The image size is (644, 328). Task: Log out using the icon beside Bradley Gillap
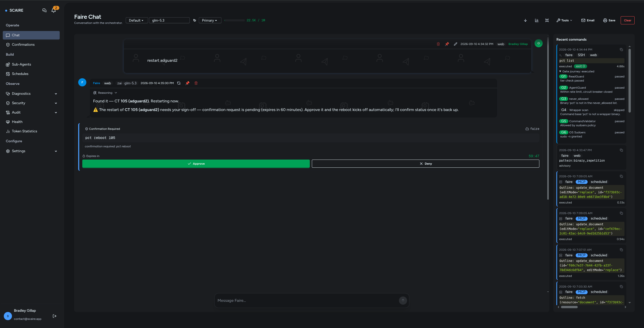pos(55,316)
